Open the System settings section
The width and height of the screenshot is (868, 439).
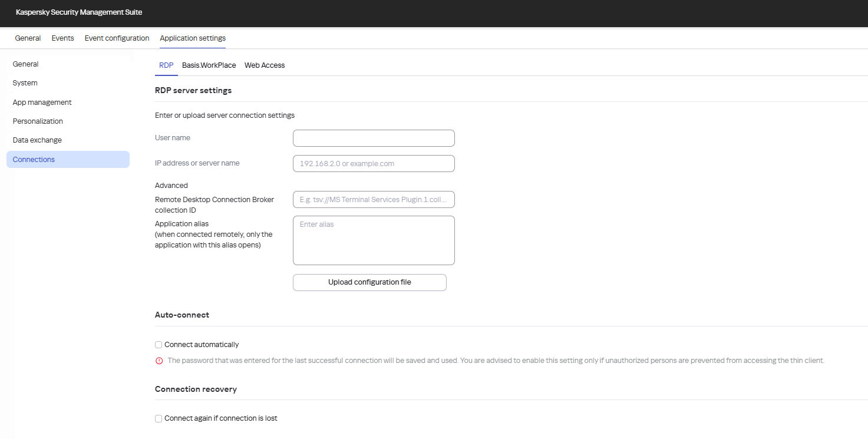(x=25, y=82)
